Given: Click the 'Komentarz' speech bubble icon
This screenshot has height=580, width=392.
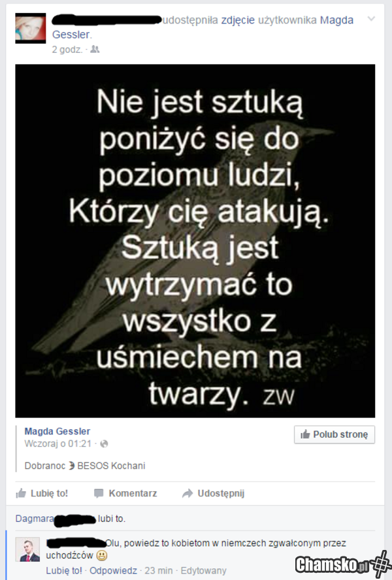Looking at the screenshot, I should (x=99, y=493).
